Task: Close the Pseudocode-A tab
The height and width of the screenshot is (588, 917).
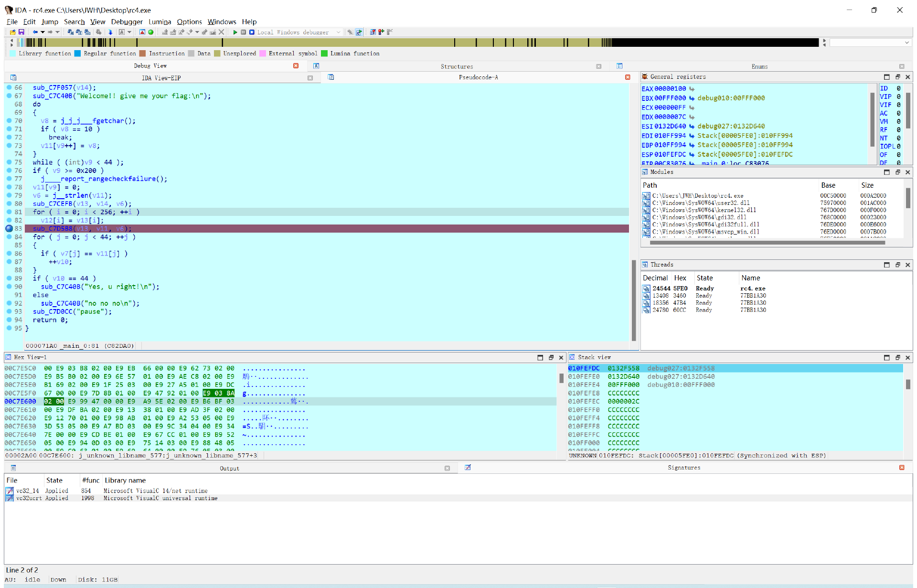Action: pos(628,77)
